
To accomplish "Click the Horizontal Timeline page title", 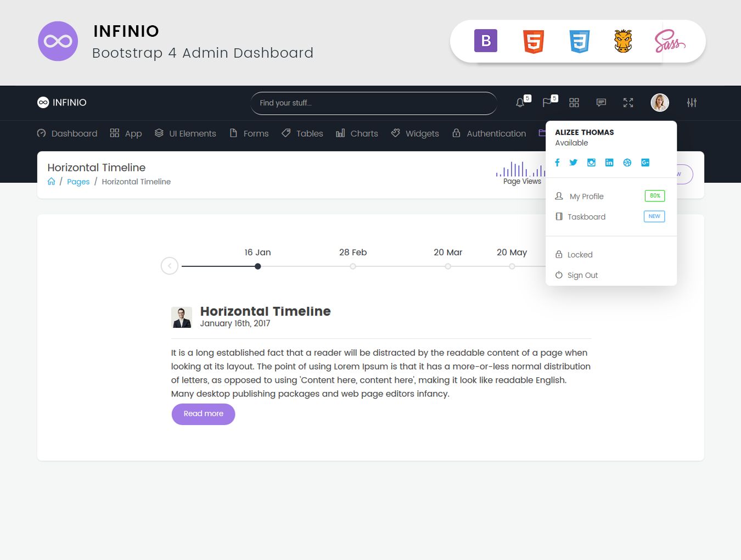I will (x=97, y=167).
